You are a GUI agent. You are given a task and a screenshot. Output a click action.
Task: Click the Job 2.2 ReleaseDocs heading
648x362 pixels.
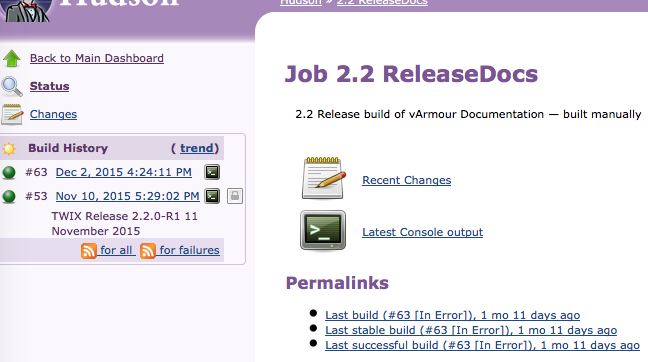point(412,74)
